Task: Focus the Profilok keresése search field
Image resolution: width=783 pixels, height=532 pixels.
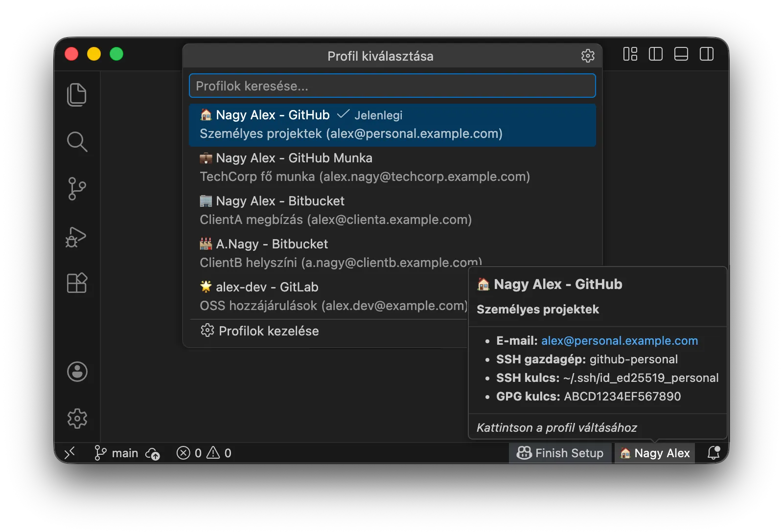Action: pos(392,86)
